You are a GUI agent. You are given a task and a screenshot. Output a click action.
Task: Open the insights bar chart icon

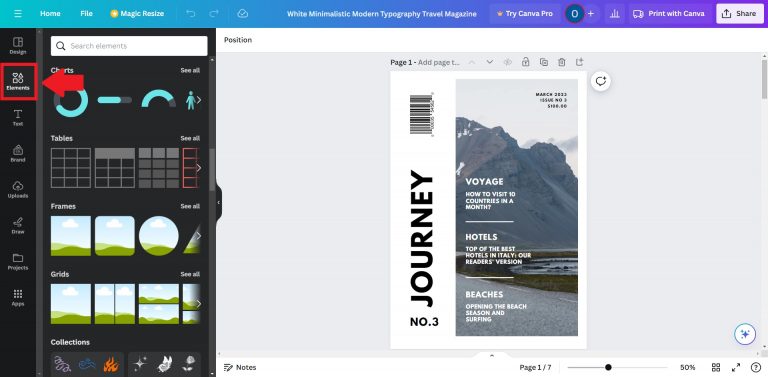(x=614, y=14)
